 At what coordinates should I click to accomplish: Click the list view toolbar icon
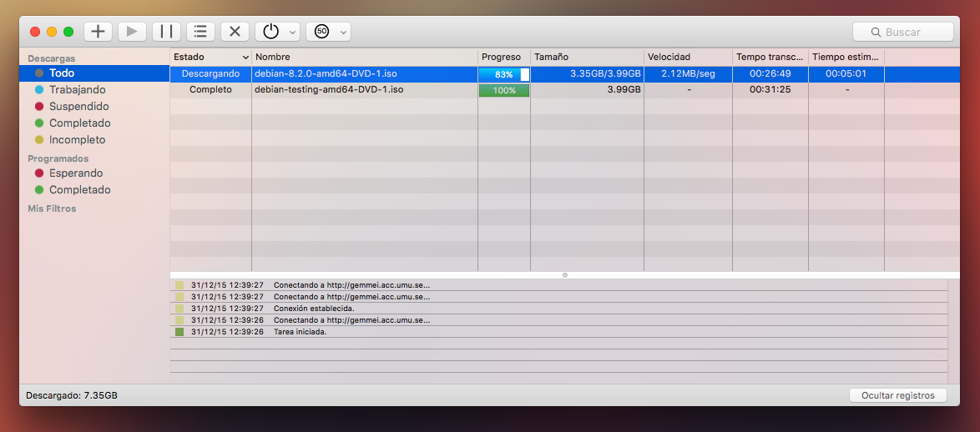200,32
